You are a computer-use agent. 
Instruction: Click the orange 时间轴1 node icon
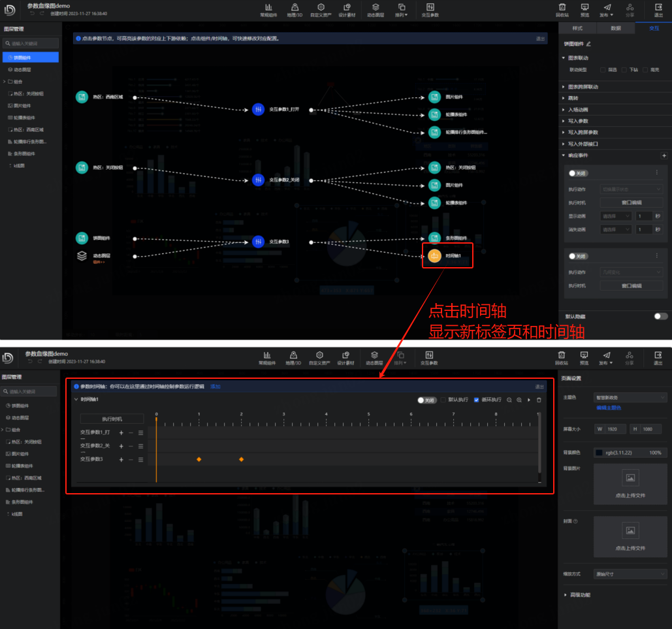click(x=434, y=256)
